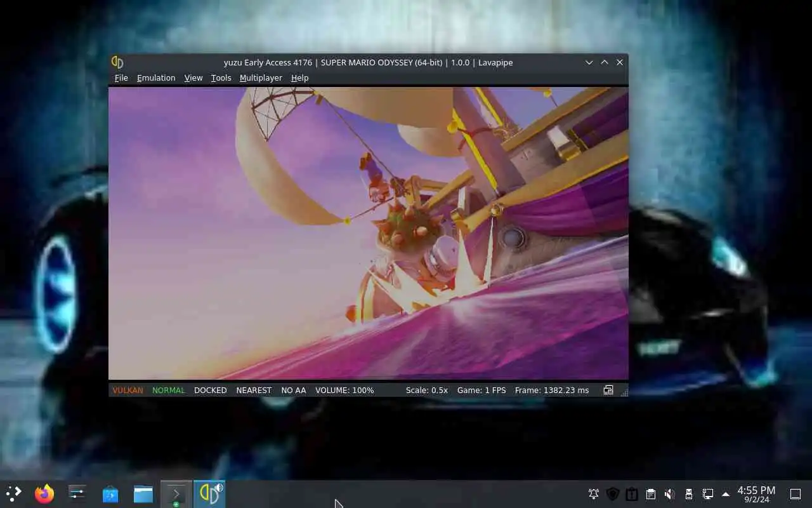This screenshot has width=812, height=508.
Task: Toggle the DOCKED mode button
Action: point(210,390)
